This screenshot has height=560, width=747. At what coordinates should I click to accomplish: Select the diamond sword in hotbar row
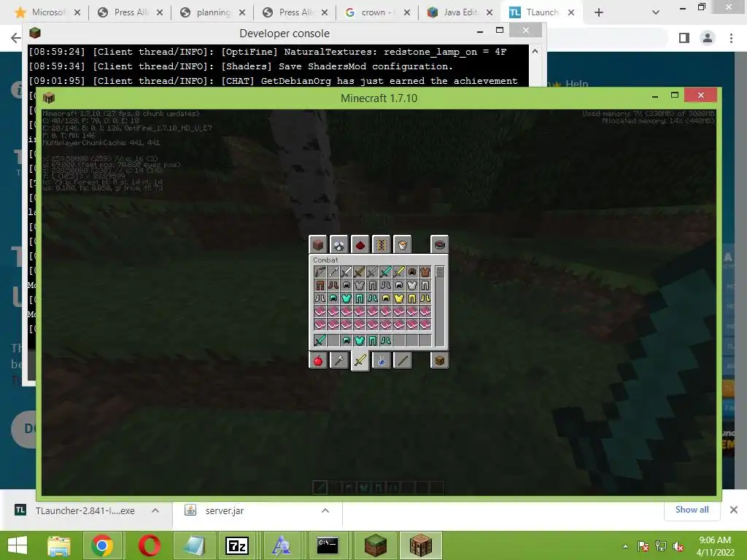coord(320,341)
